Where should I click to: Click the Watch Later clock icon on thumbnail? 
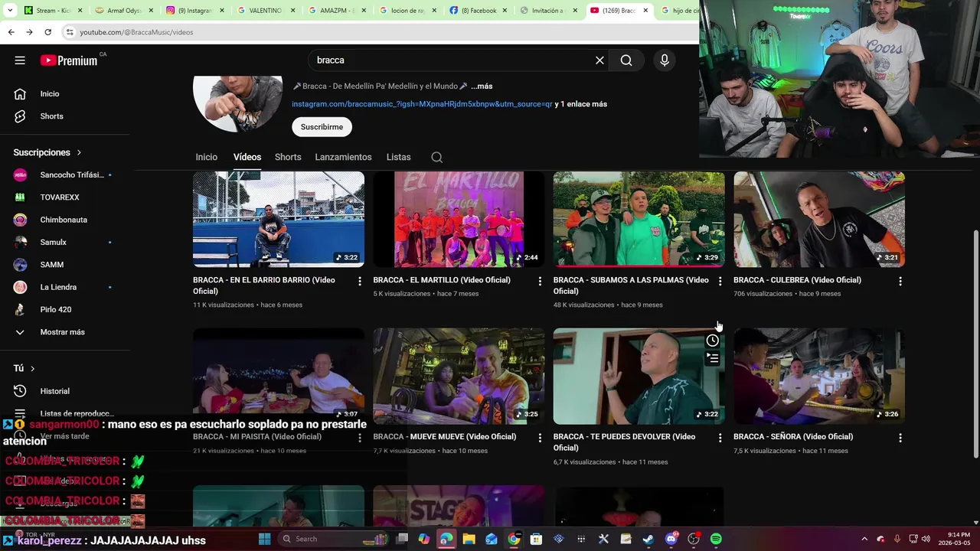(713, 341)
